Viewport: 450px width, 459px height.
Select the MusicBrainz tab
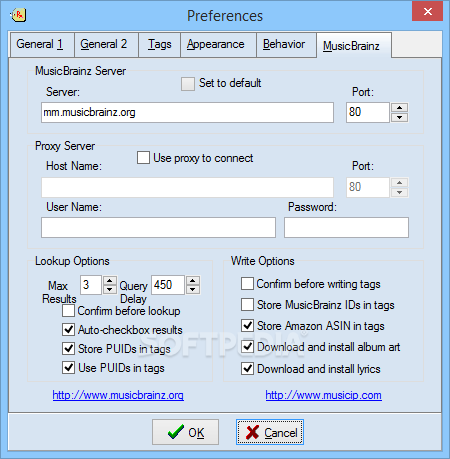pos(354,45)
